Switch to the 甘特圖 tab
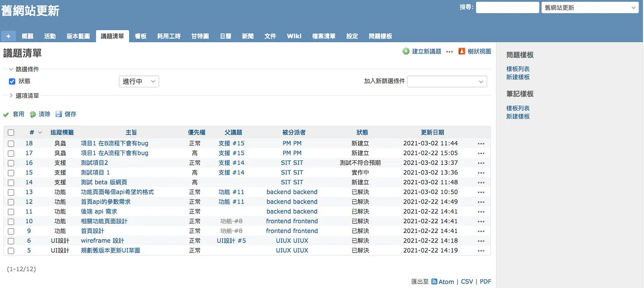The width and height of the screenshot is (644, 288). coord(200,36)
